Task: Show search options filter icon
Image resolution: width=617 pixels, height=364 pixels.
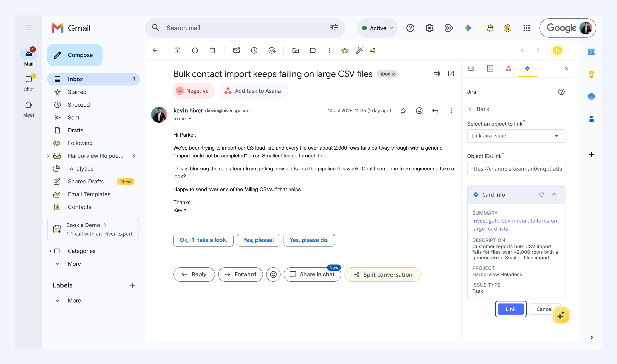Action: 334,28
